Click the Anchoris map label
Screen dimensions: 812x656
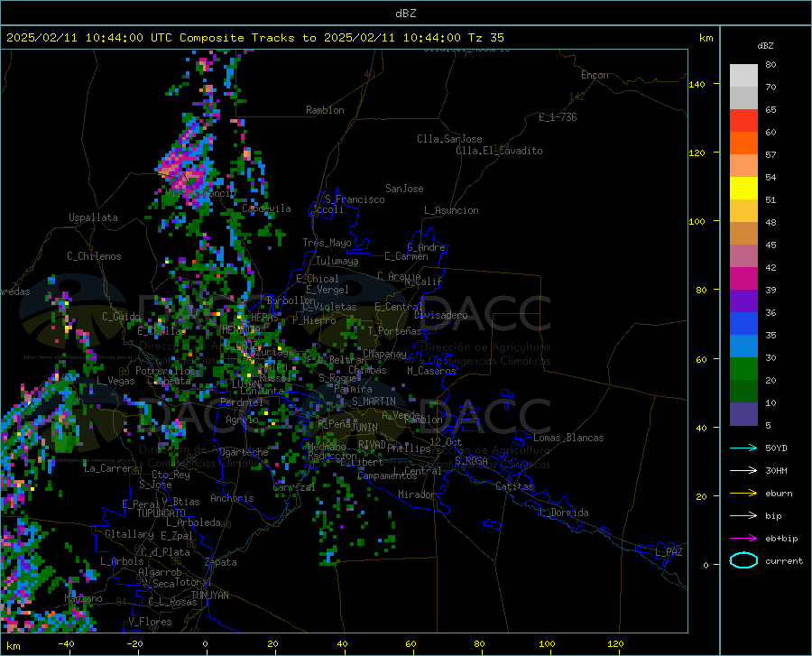pos(232,498)
